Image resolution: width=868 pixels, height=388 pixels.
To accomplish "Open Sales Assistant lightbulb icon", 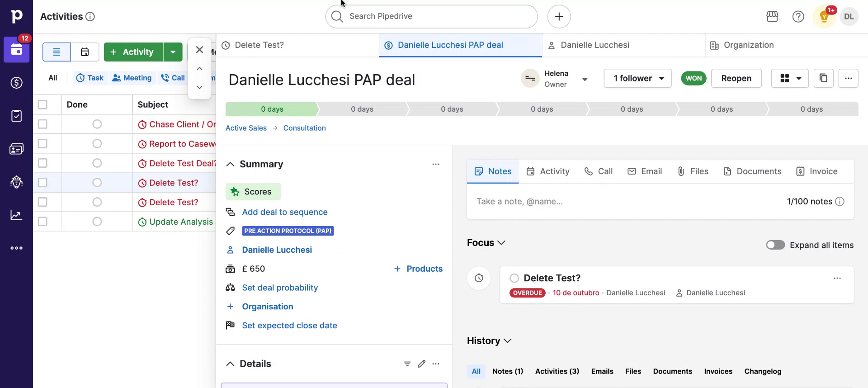I will click(824, 17).
